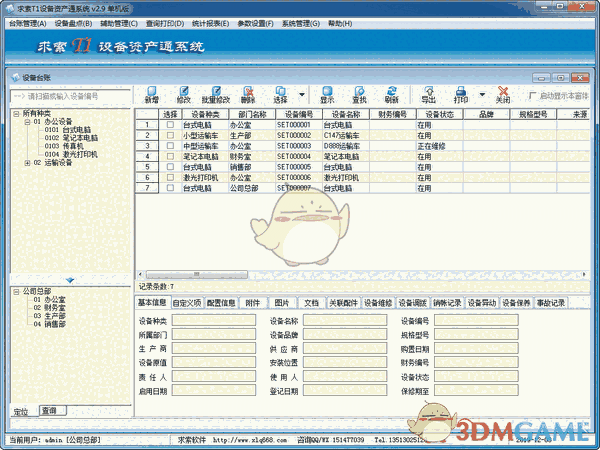
Task: Select 0104 激光打印机 in category tree
Action: coord(71,155)
